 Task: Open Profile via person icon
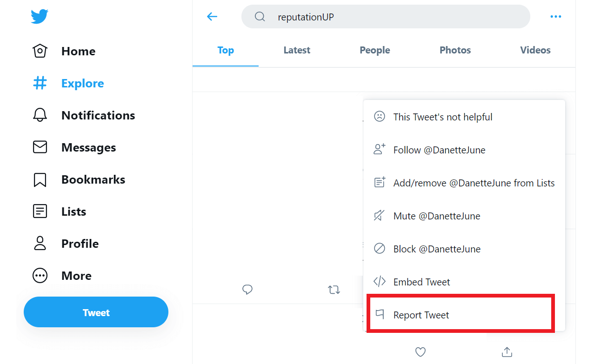tap(40, 243)
